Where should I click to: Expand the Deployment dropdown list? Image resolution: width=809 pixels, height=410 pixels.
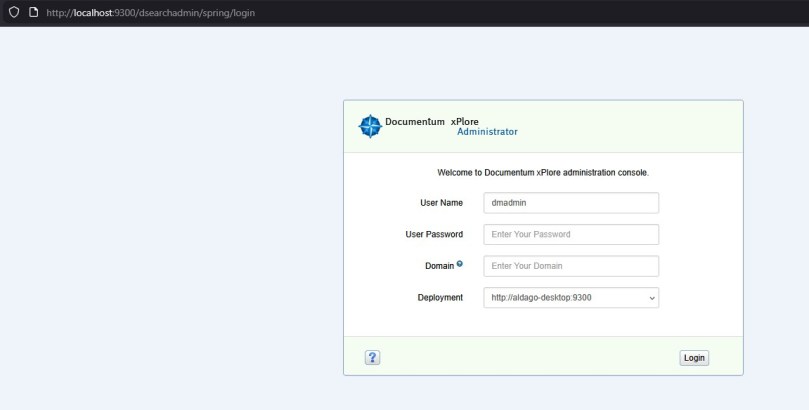(570, 297)
